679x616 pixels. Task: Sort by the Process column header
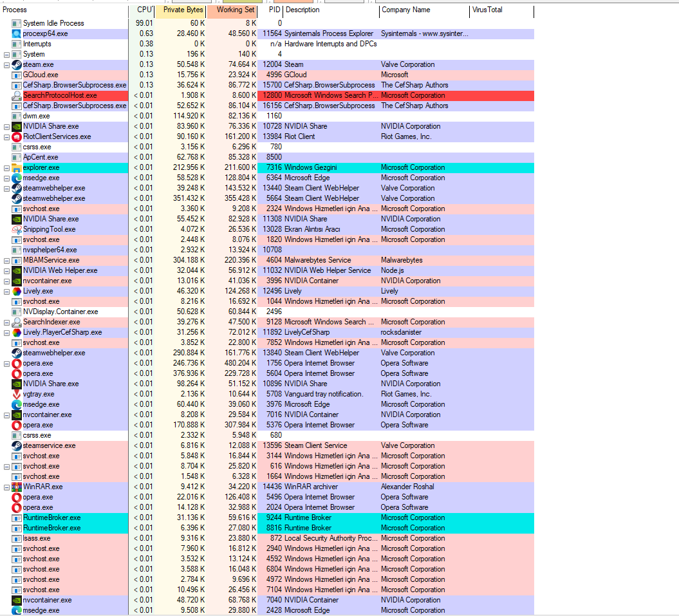click(x=64, y=10)
